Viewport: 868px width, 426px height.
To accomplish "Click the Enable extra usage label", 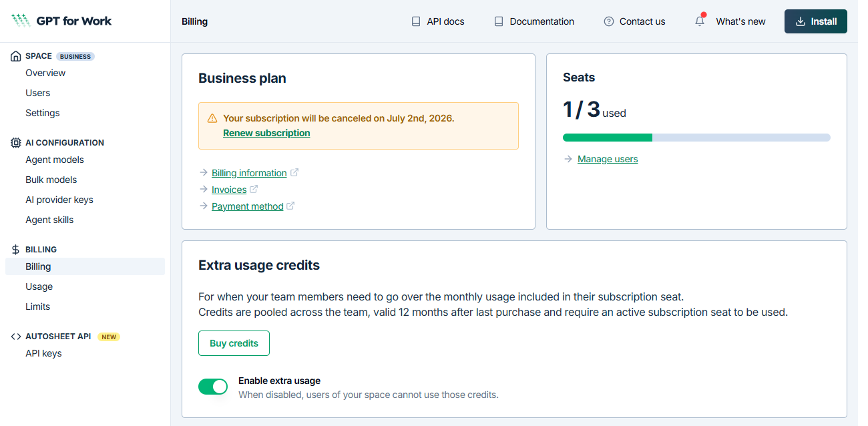I will point(279,381).
